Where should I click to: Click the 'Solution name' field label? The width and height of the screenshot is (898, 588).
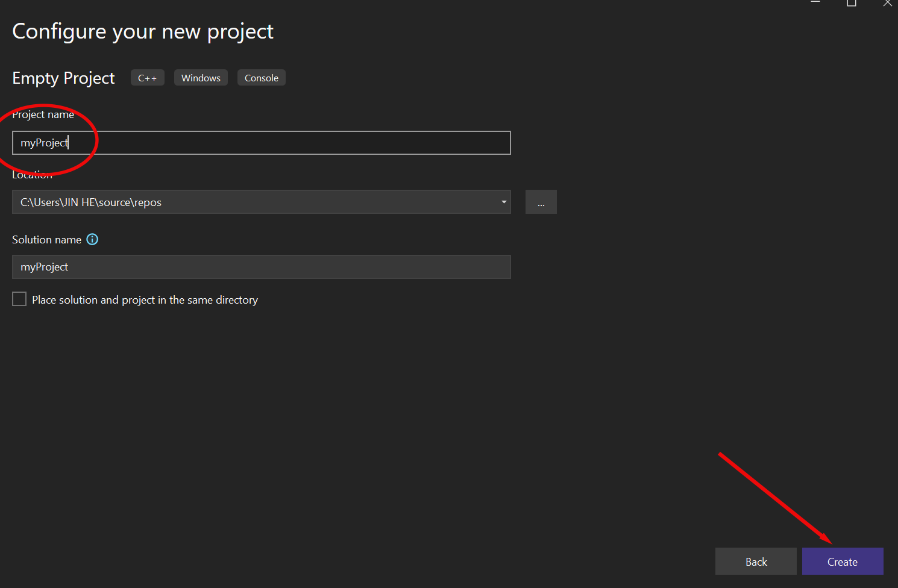tap(46, 240)
